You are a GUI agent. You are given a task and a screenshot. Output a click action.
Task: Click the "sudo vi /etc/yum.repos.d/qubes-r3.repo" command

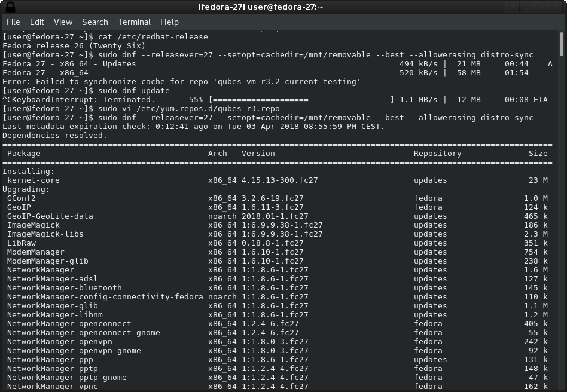click(189, 109)
